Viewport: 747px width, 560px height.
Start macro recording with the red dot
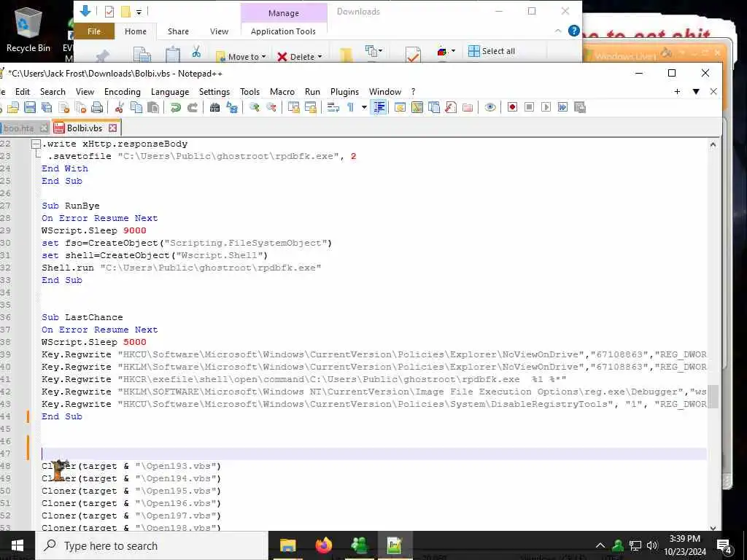point(512,107)
